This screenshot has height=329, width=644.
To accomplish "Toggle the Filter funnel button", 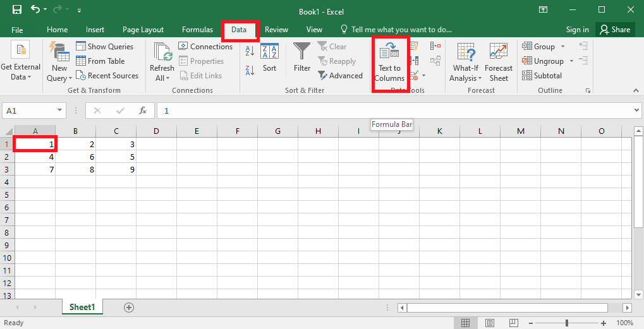I will 302,57.
